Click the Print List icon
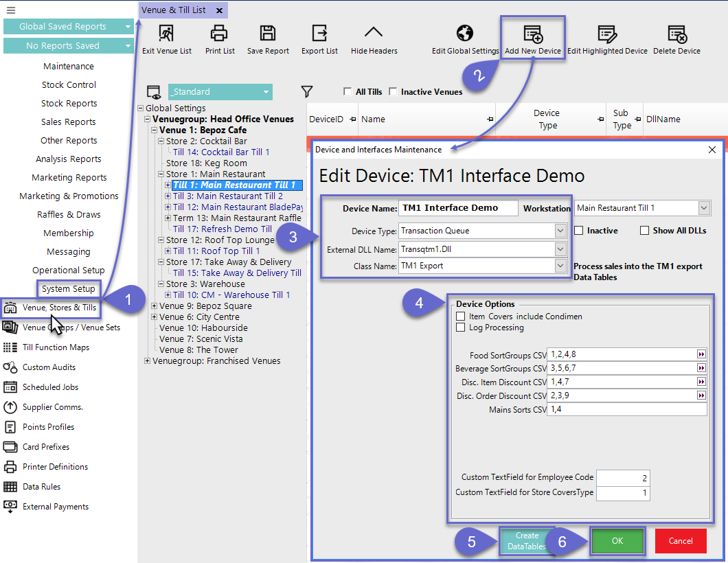The height and width of the screenshot is (563, 728). (x=219, y=33)
